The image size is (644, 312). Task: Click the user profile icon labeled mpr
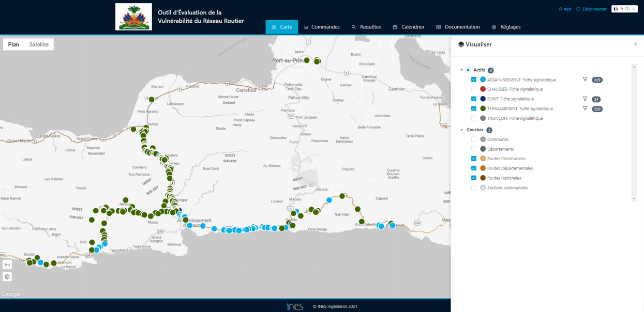point(561,9)
